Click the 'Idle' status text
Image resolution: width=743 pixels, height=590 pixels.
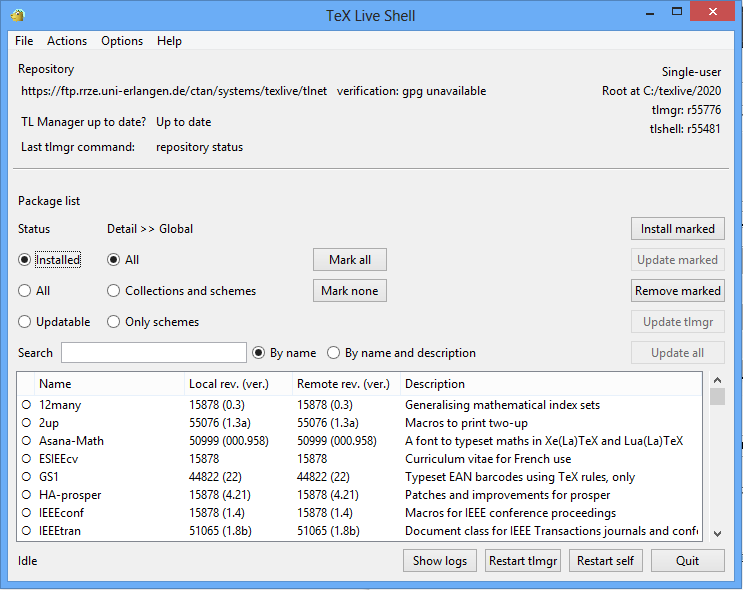tap(27, 561)
